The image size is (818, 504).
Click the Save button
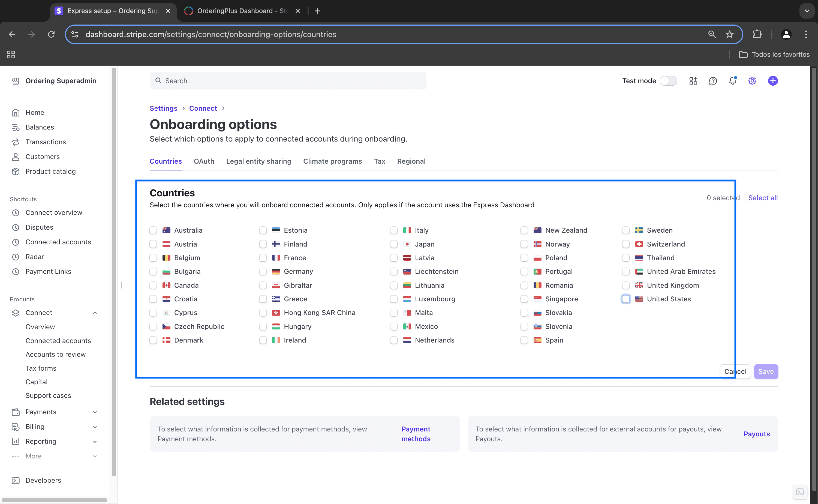click(766, 371)
